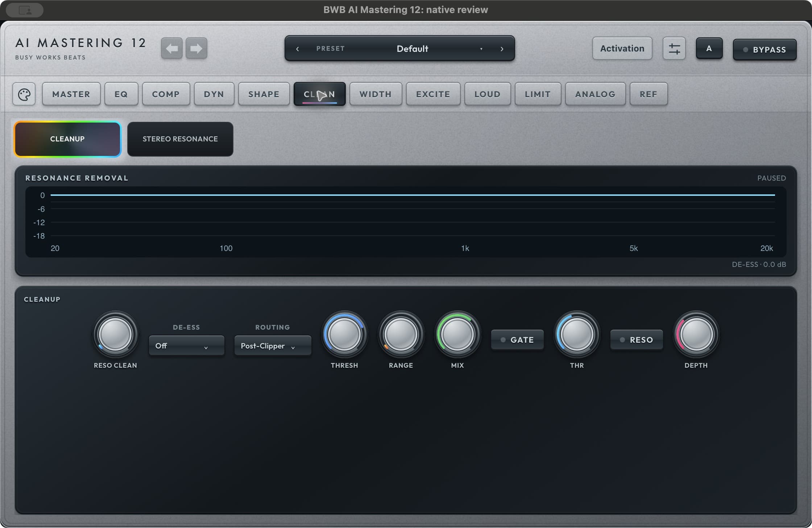Open the Routing Post-Clipper dropdown
The width and height of the screenshot is (812, 528).
(273, 346)
